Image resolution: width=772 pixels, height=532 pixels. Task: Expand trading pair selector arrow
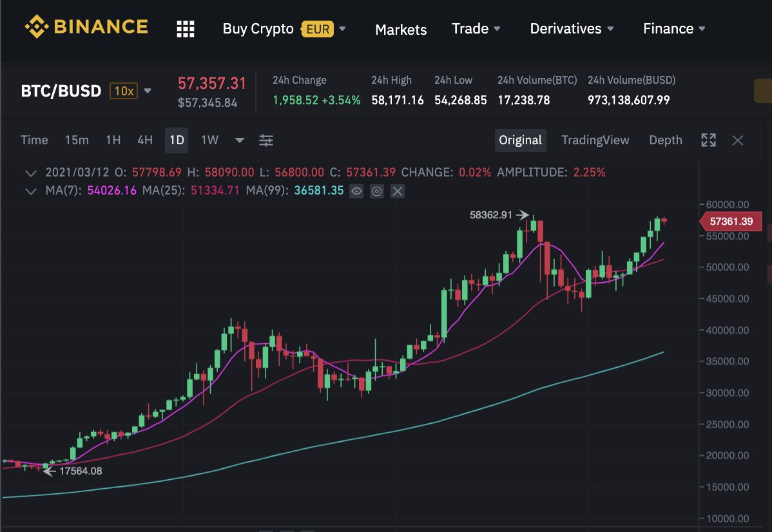[147, 91]
